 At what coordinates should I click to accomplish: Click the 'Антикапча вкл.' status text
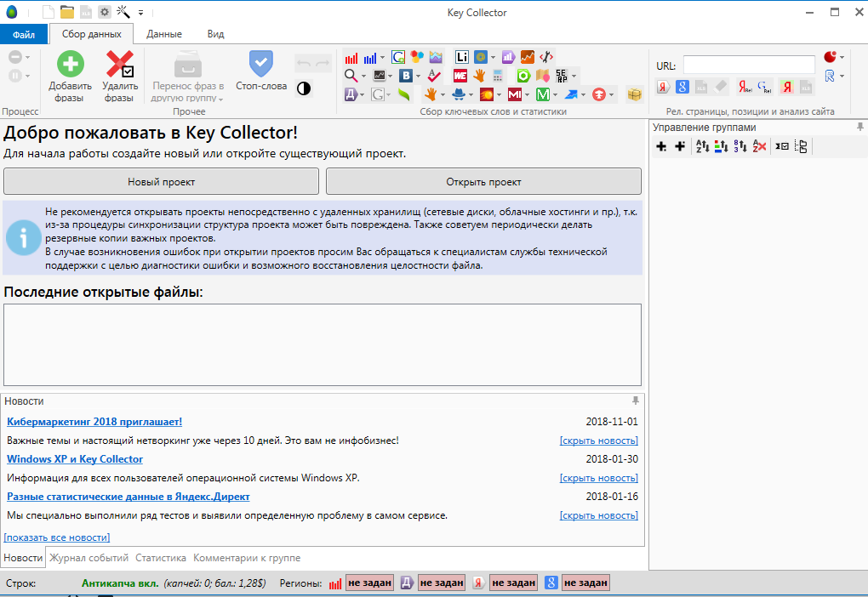click(x=120, y=583)
